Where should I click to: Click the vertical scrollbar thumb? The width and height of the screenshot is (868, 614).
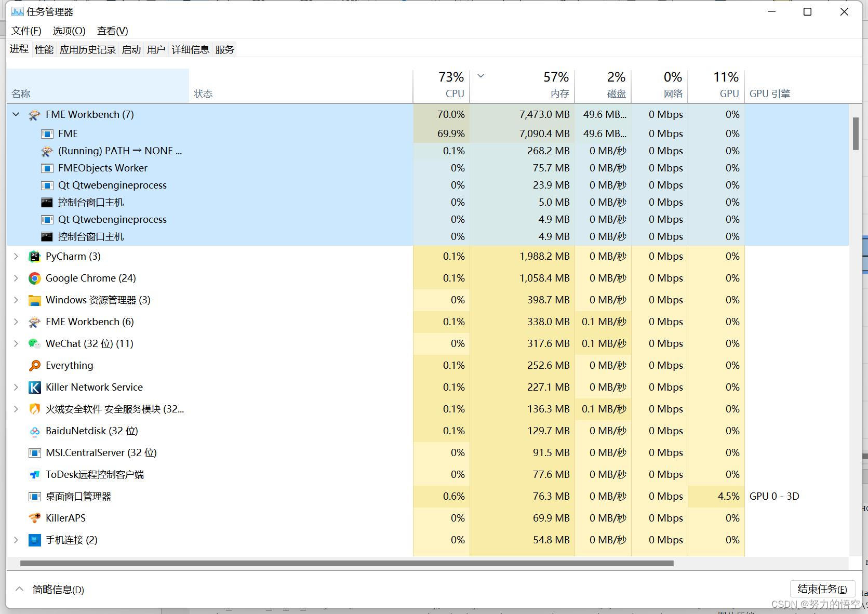(x=856, y=134)
